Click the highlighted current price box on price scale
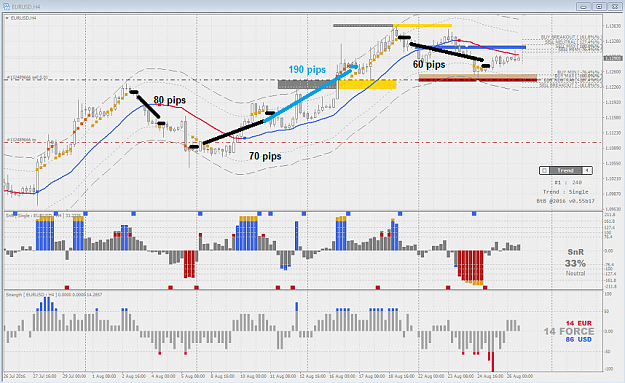This screenshot has width=625, height=383. [x=613, y=59]
